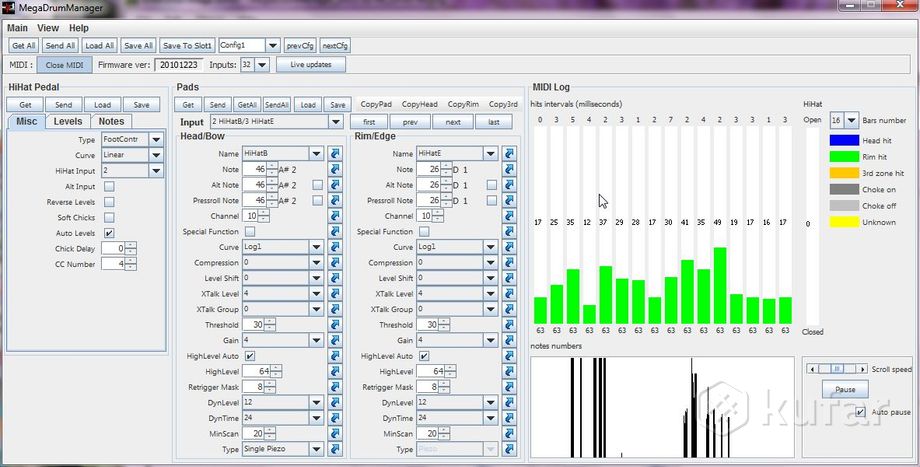
Task: Click the send icon beside Rim/Edge Threshold
Action: tap(509, 324)
